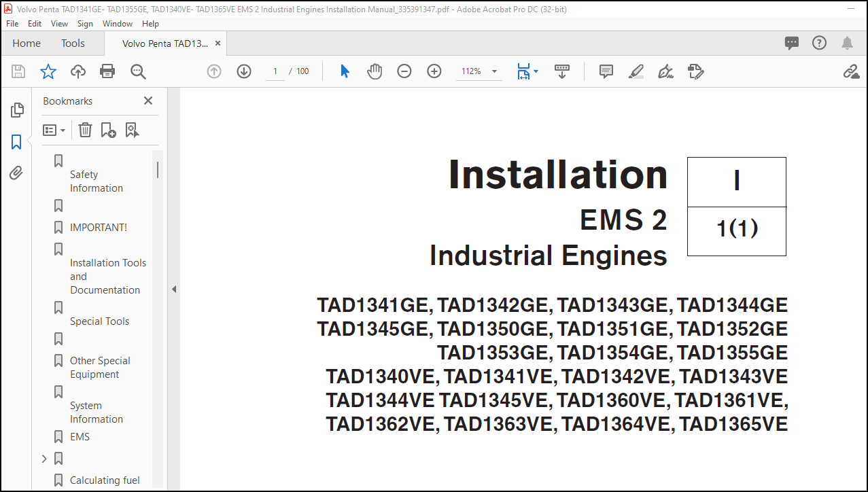View notifications bell icon

coord(847,43)
